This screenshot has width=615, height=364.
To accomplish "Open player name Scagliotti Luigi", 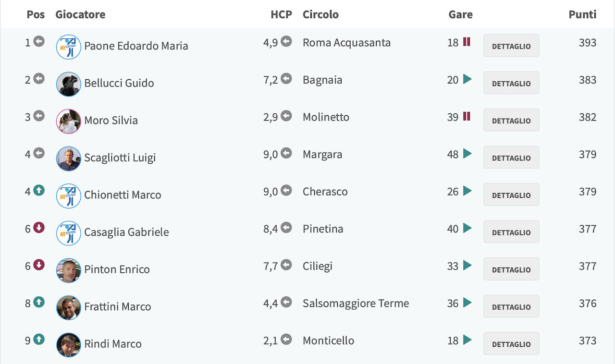I will [120, 158].
